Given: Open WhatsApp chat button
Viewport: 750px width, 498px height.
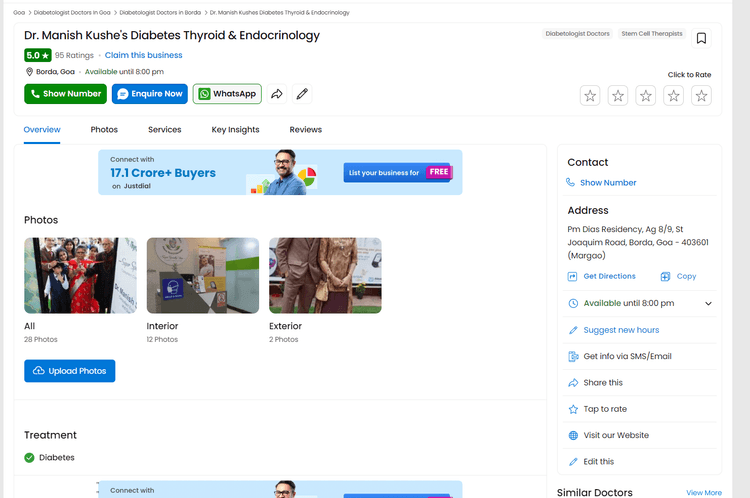Looking at the screenshot, I should point(227,94).
